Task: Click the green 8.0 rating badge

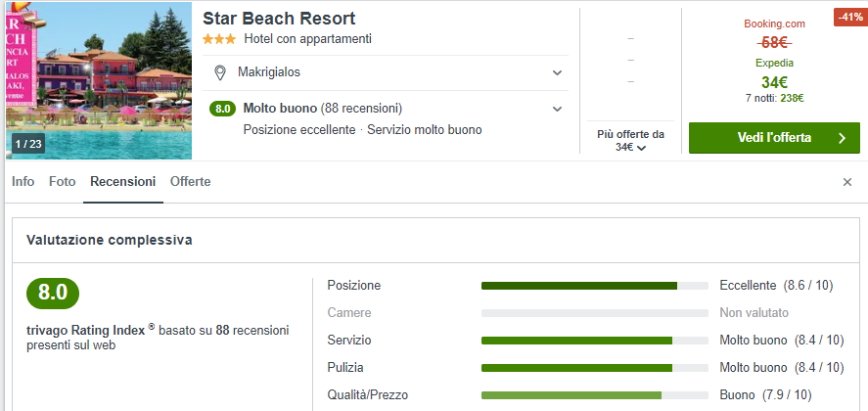Action: point(222,109)
